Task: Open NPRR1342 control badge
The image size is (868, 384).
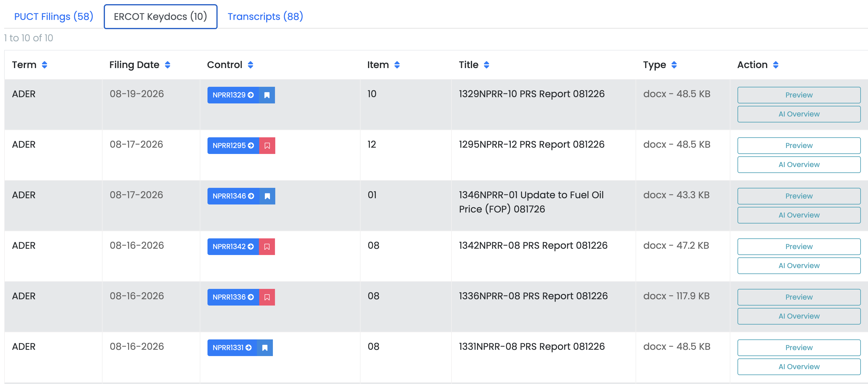Action: (233, 247)
